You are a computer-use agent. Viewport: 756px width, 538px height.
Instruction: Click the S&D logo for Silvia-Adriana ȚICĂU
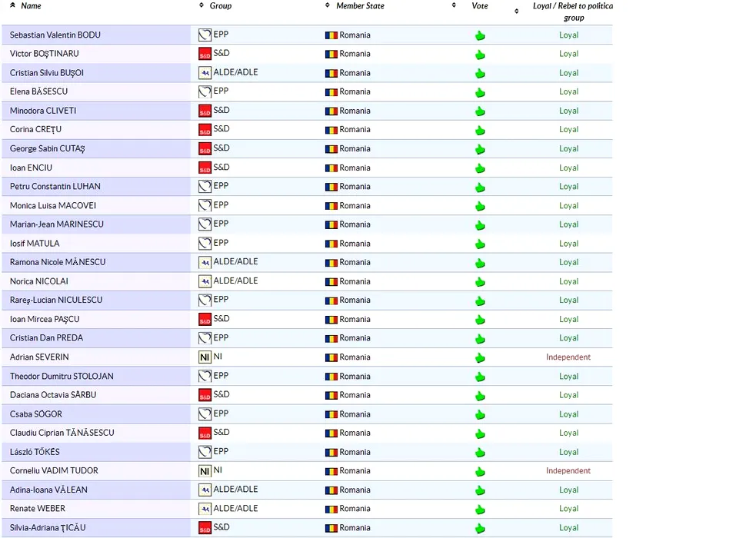point(205,528)
